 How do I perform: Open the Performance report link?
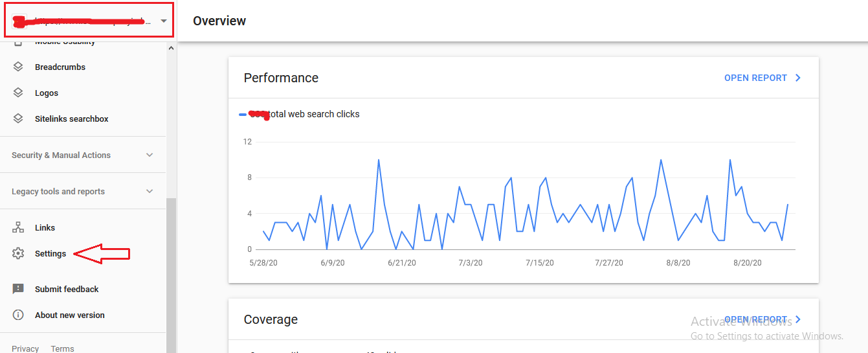tap(755, 78)
